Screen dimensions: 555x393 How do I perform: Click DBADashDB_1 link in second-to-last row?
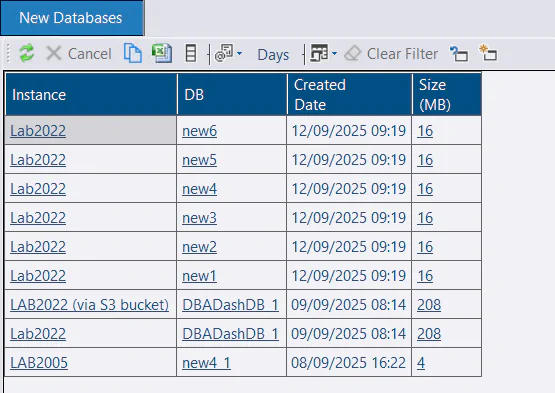tap(230, 334)
